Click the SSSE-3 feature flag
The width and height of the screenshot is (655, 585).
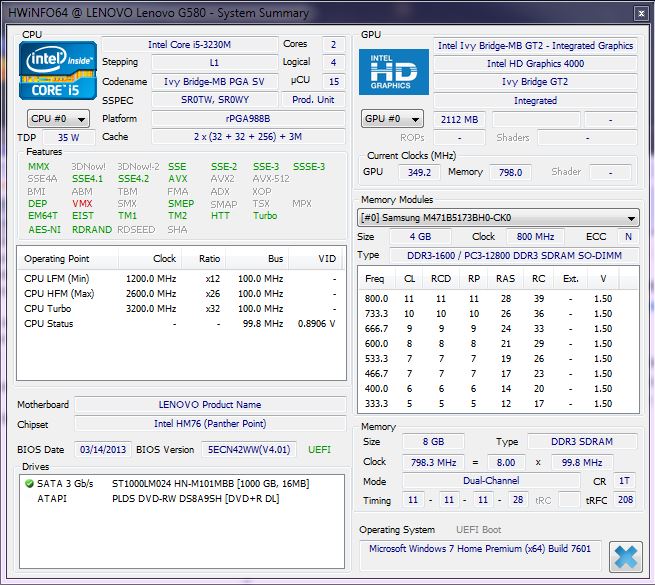309,167
